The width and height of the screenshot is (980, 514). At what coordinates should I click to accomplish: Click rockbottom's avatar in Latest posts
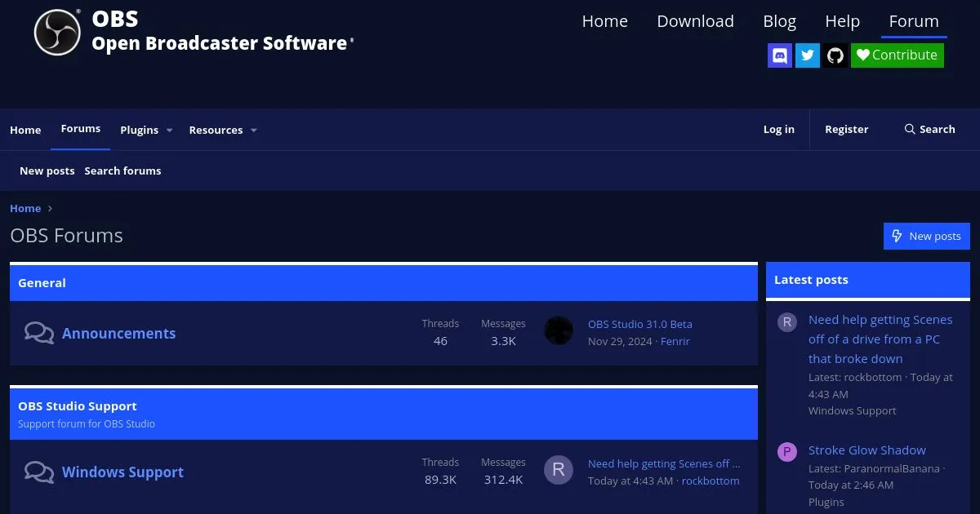pyautogui.click(x=786, y=321)
